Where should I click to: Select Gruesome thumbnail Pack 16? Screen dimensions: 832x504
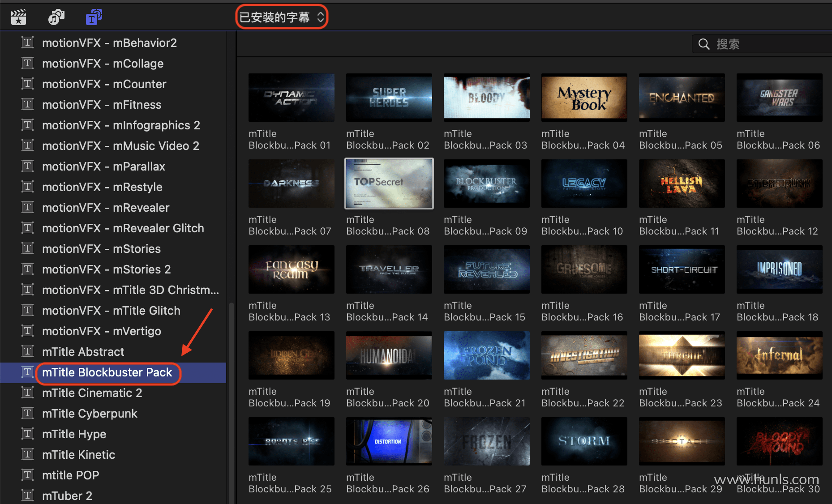(584, 269)
